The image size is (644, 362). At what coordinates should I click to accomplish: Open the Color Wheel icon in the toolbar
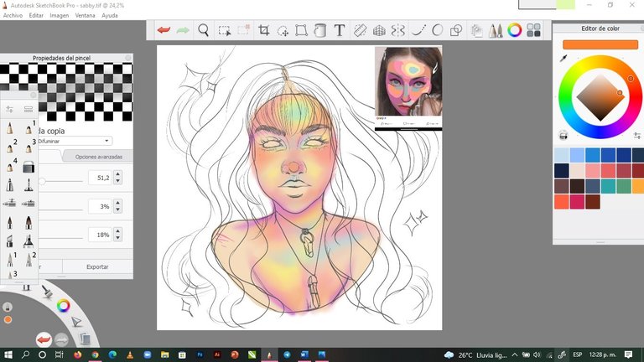coord(514,30)
